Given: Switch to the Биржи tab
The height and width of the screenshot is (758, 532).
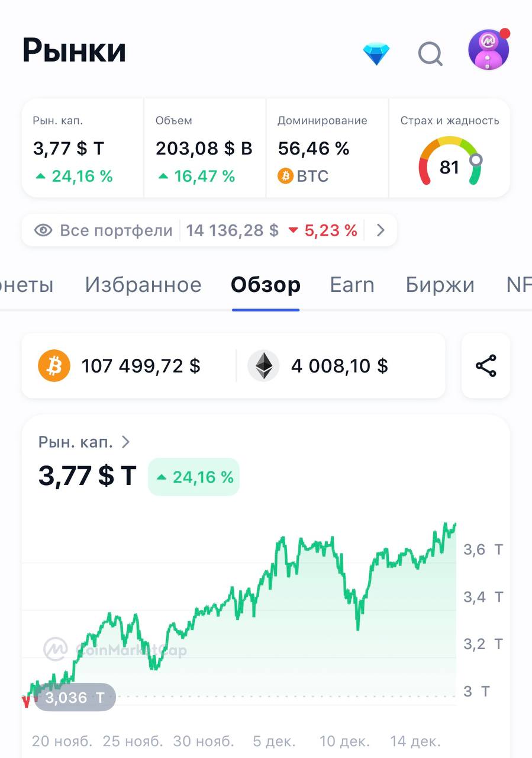Looking at the screenshot, I should 440,285.
